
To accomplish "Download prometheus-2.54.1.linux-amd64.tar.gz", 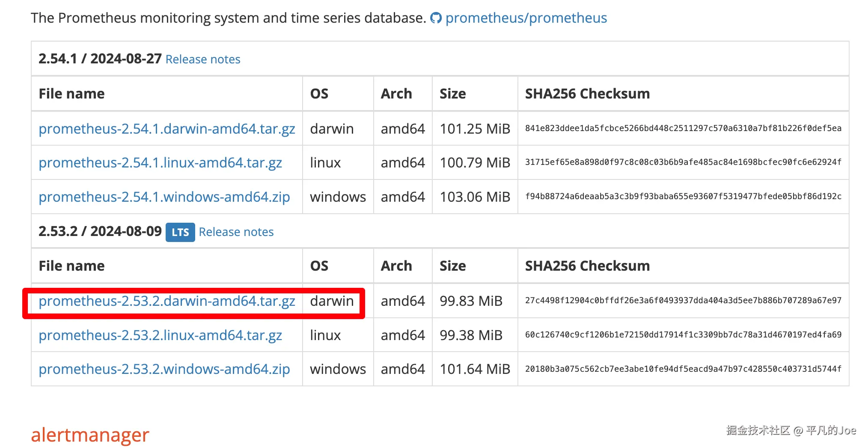I will point(160,163).
